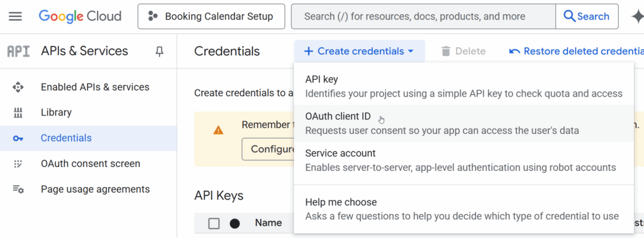Click the Delete trash icon

(446, 51)
